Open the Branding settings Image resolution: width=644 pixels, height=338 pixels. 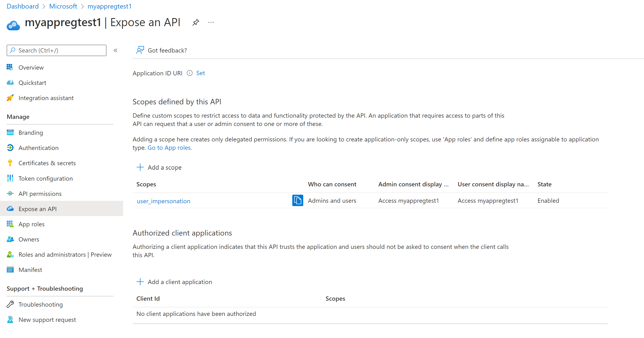31,133
